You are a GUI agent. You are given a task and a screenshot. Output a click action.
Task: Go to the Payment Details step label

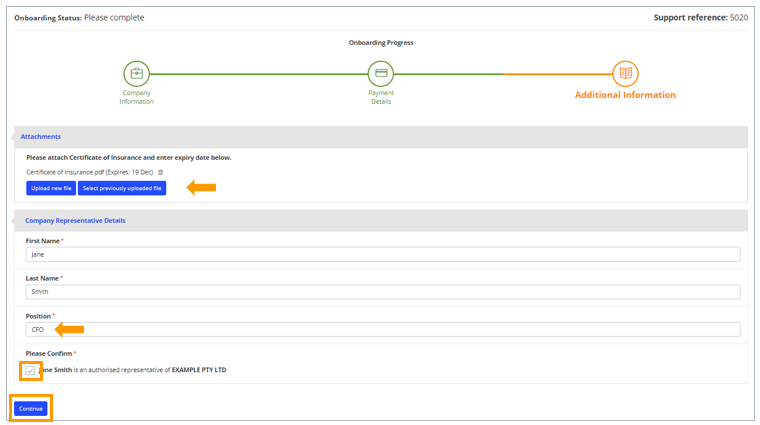point(380,97)
